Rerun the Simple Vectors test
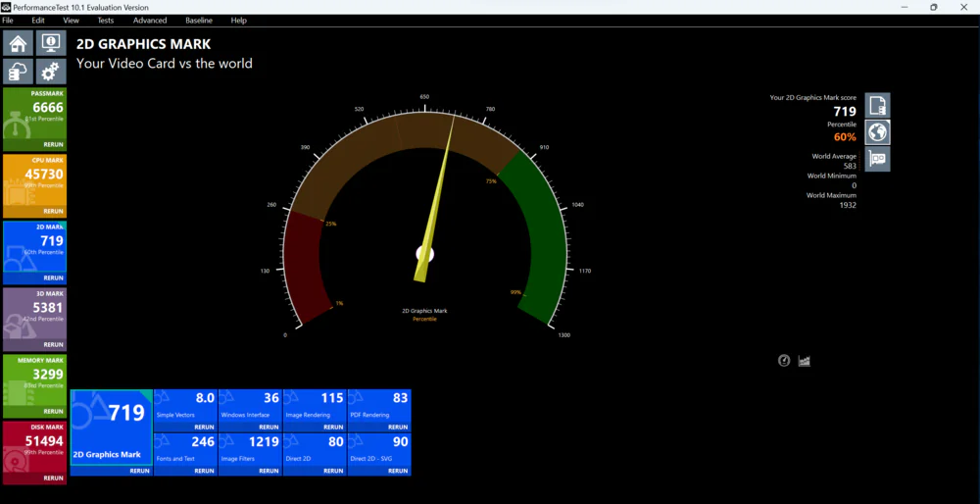This screenshot has height=504, width=980. tap(205, 428)
